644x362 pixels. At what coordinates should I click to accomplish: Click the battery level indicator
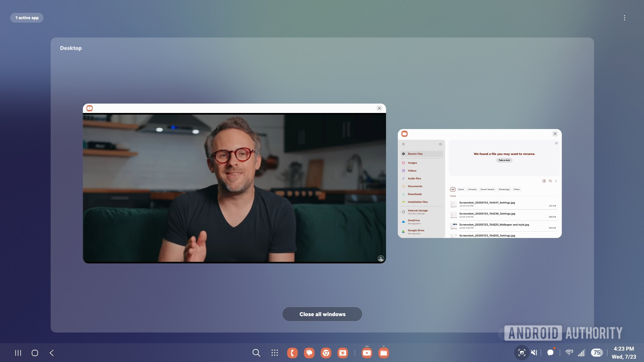tap(597, 353)
